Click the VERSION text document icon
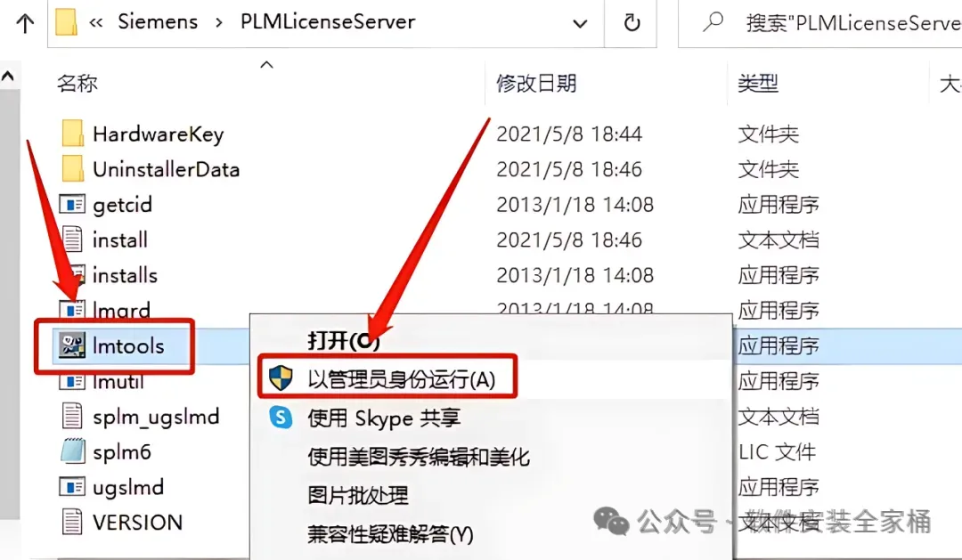Viewport: 962px width, 560px height. (x=72, y=522)
